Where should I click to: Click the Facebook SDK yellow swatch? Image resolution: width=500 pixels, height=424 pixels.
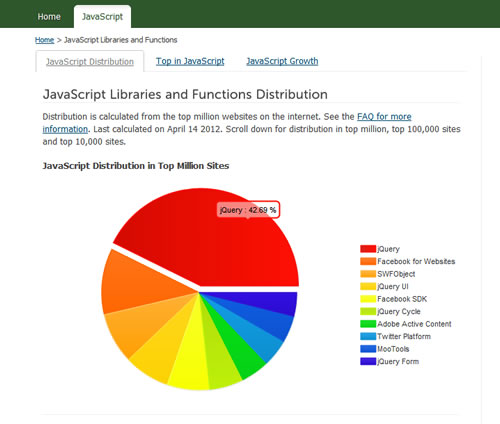368,299
